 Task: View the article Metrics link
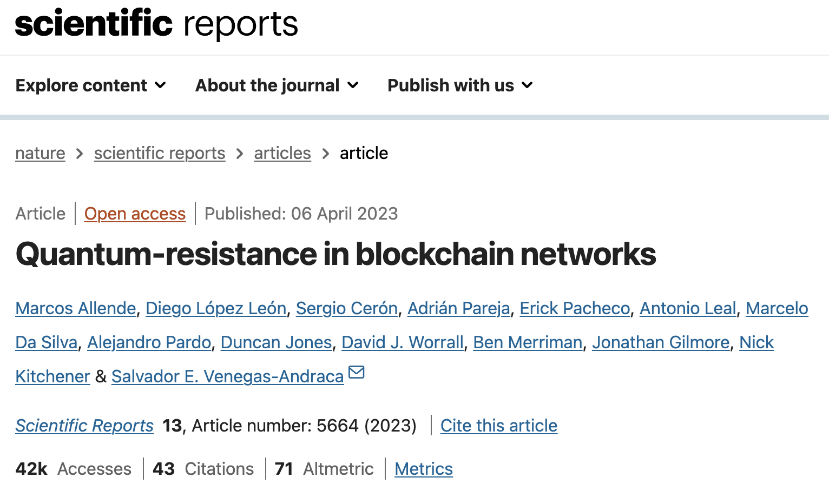point(424,469)
